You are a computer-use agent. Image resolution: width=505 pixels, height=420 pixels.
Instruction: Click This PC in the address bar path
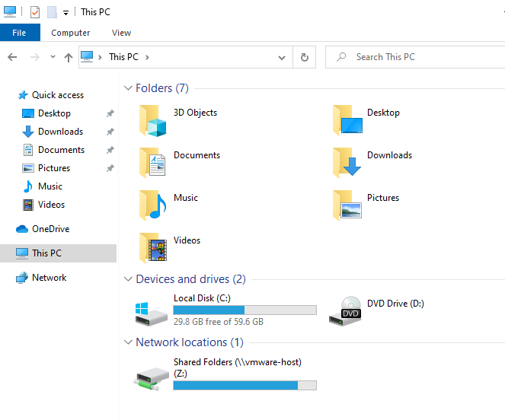(x=123, y=57)
